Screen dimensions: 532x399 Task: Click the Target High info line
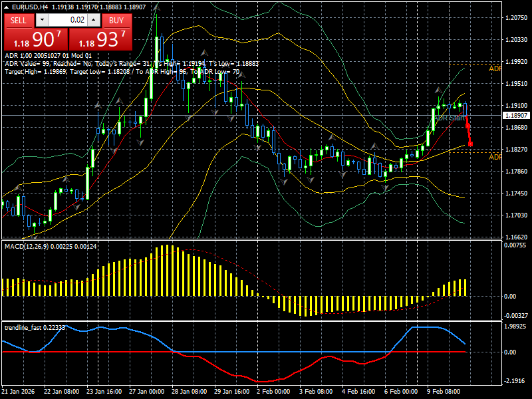tap(122, 72)
